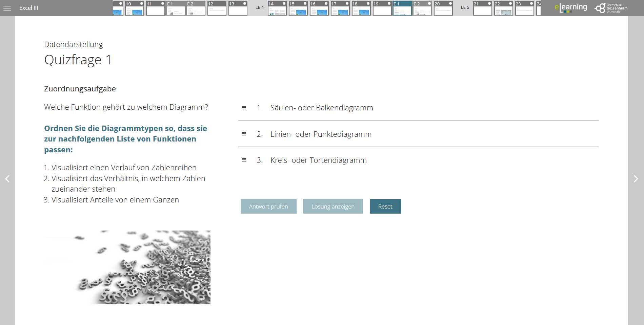Click the Hochschule Geisenheim University logo

610,8
